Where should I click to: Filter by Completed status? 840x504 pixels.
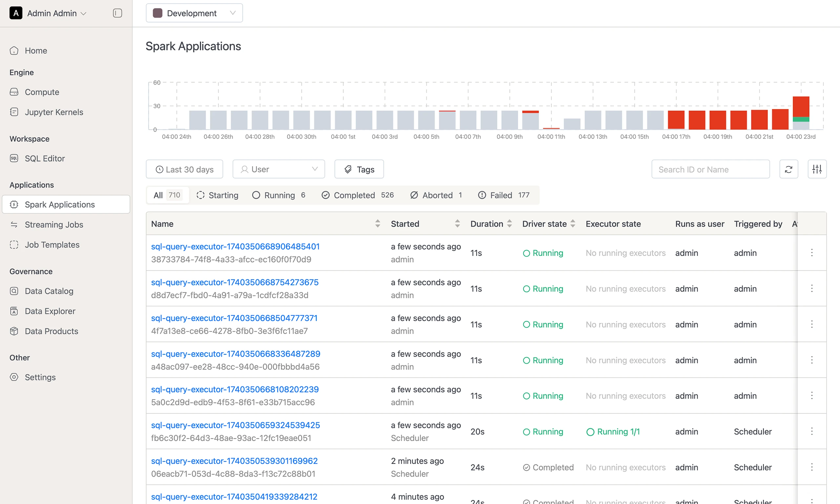pyautogui.click(x=358, y=195)
